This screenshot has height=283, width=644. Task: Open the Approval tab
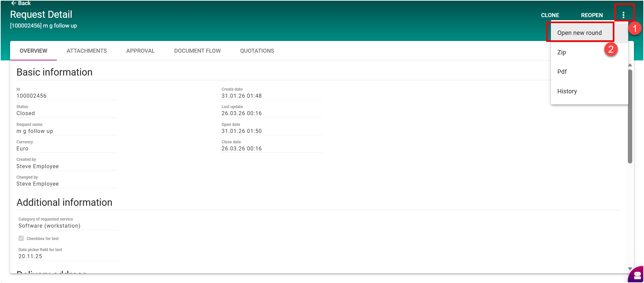tap(140, 51)
